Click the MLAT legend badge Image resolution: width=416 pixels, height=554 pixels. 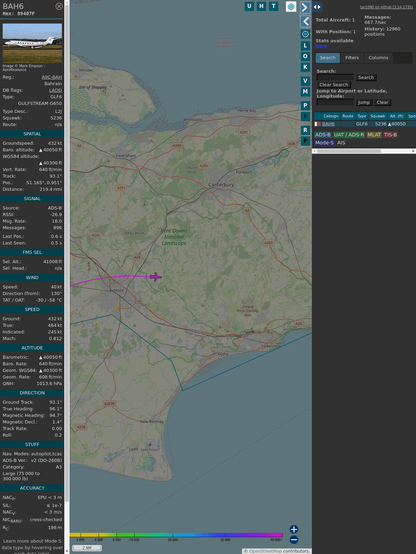[x=374, y=135]
